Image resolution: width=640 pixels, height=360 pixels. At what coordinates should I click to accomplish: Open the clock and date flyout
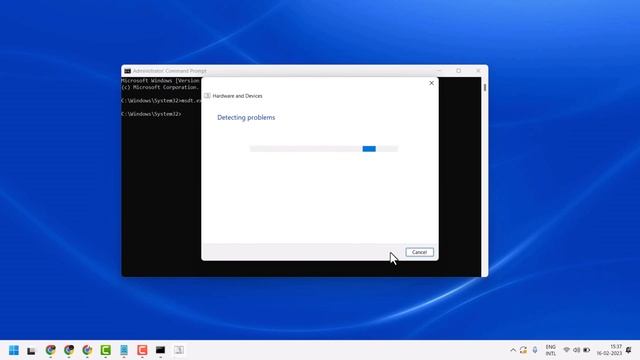click(x=609, y=350)
